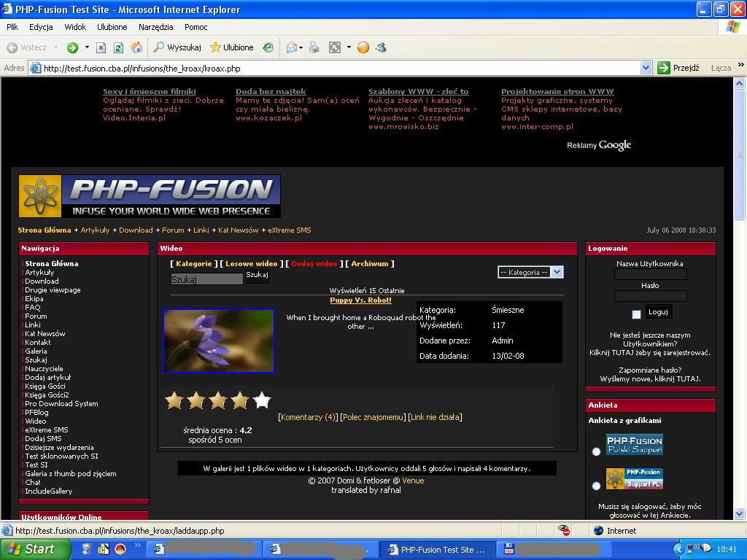Open the Messenger people icon in toolbar
747x560 pixels.
click(381, 47)
